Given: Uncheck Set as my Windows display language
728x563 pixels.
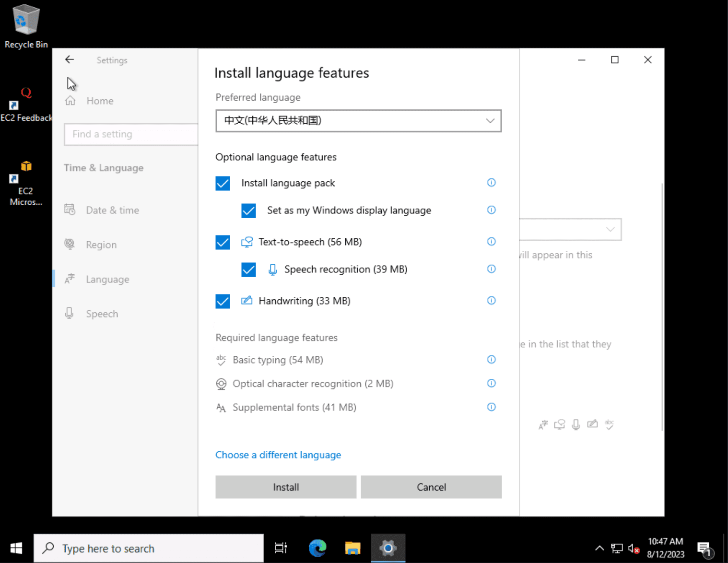Looking at the screenshot, I should 248,211.
